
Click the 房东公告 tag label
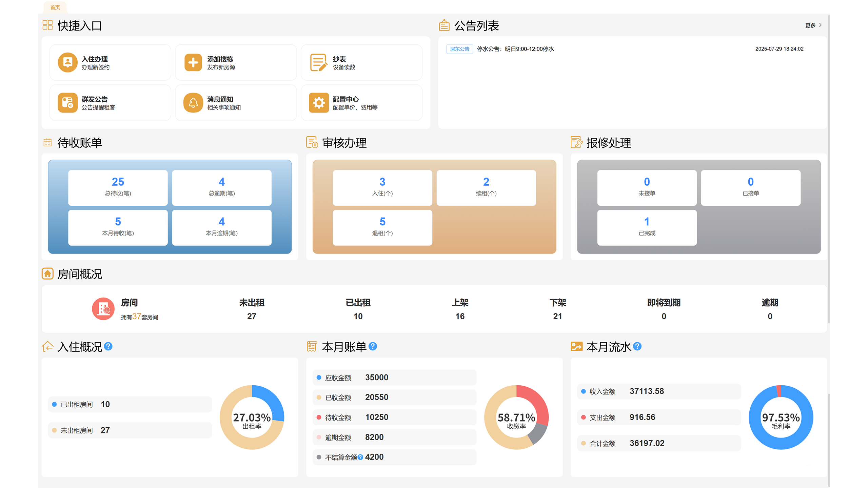pyautogui.click(x=459, y=49)
